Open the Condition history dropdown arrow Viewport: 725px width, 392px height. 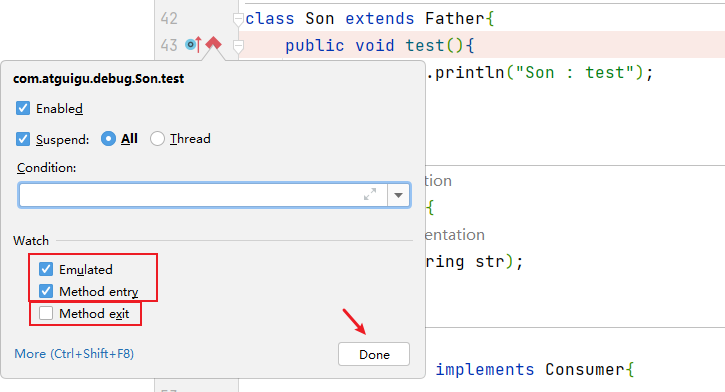[398, 195]
